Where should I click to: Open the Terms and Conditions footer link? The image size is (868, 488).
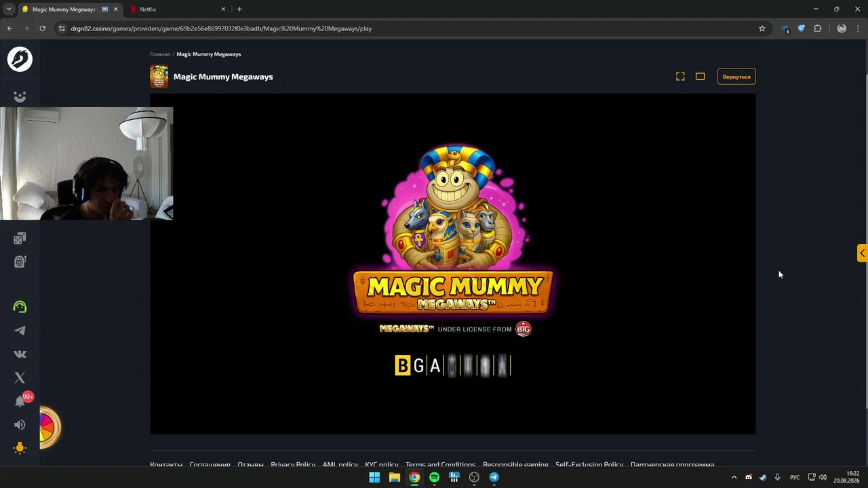440,464
